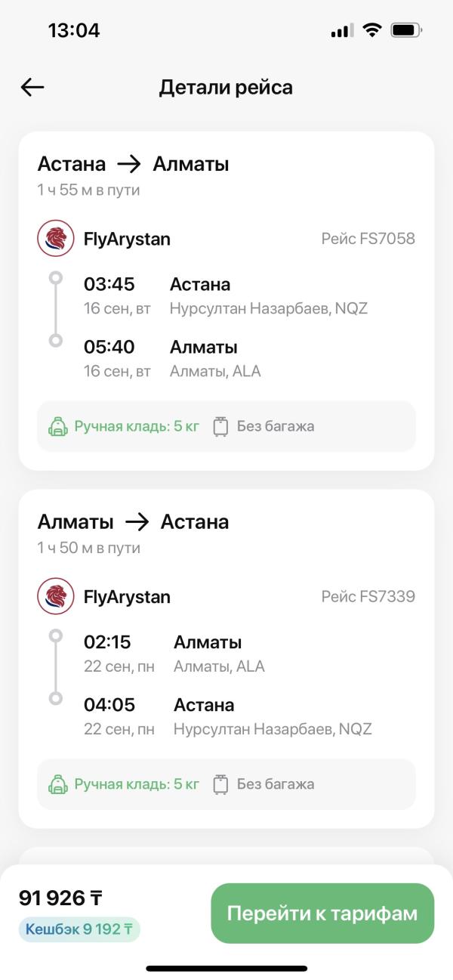Tap the Кешбэк 9 192 ₸ badge
The image size is (453, 980).
[x=79, y=929]
